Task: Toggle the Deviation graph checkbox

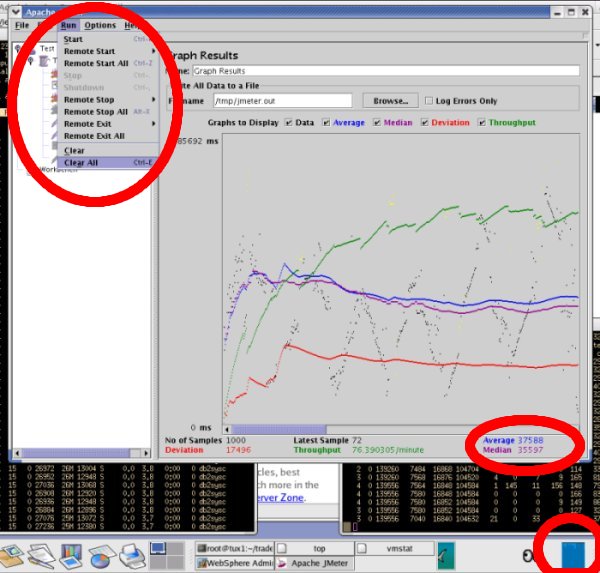Action: 424,122
